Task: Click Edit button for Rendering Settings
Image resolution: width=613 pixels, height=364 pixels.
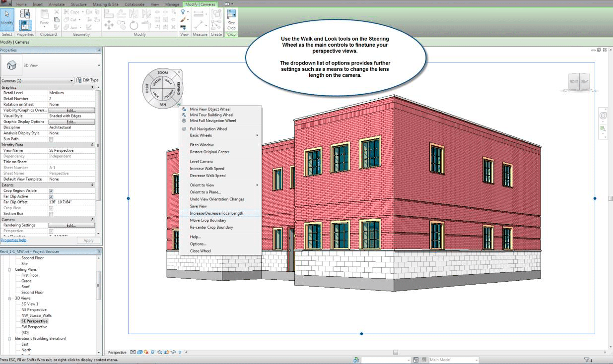Action: point(71,225)
